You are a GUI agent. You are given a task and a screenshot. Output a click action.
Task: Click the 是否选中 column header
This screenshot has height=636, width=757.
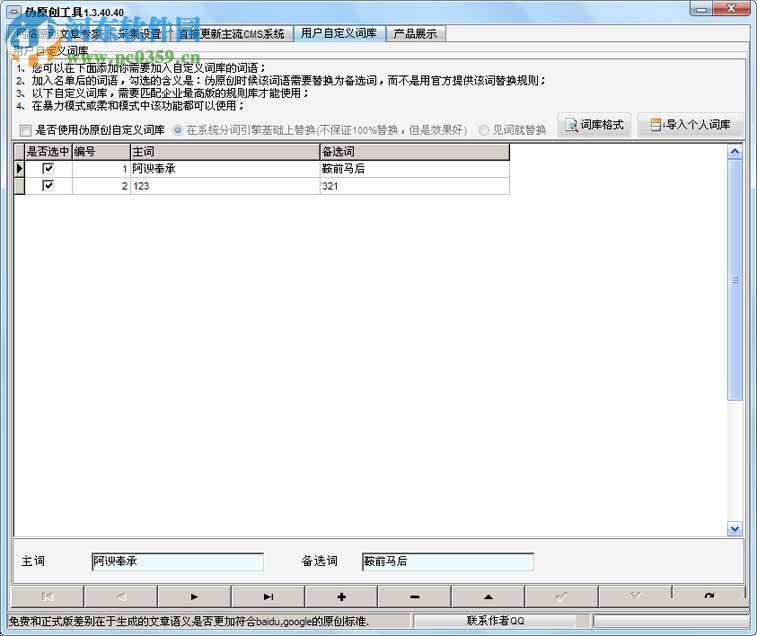48,152
